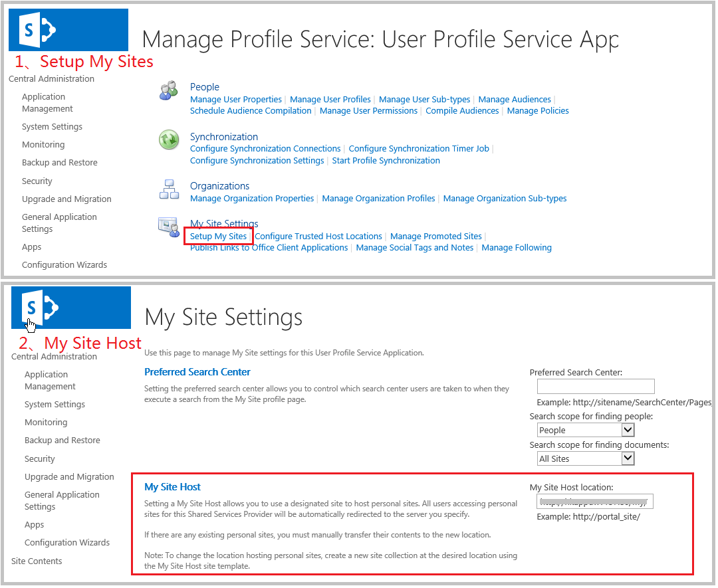The height and width of the screenshot is (588, 718).
Task: Select Apps on My Site Settings page
Action: pos(35,525)
